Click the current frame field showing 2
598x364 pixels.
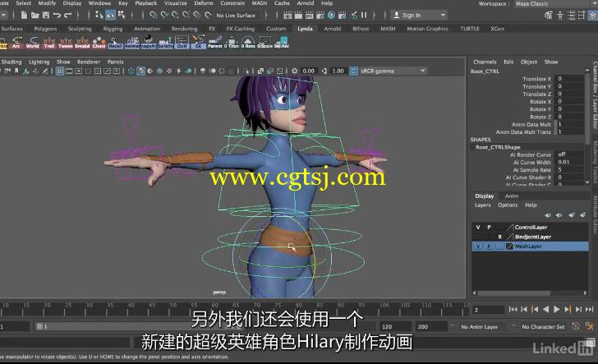pyautogui.click(x=488, y=311)
